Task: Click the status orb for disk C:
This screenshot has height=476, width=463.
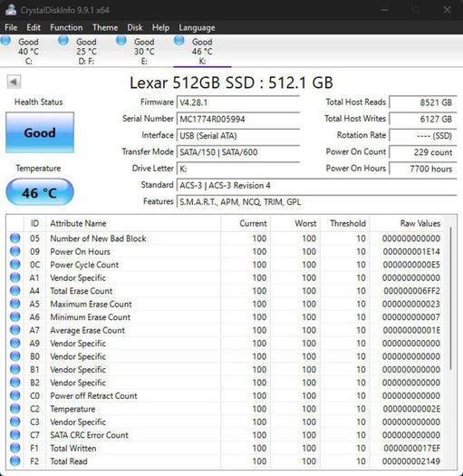Action: (x=5, y=41)
